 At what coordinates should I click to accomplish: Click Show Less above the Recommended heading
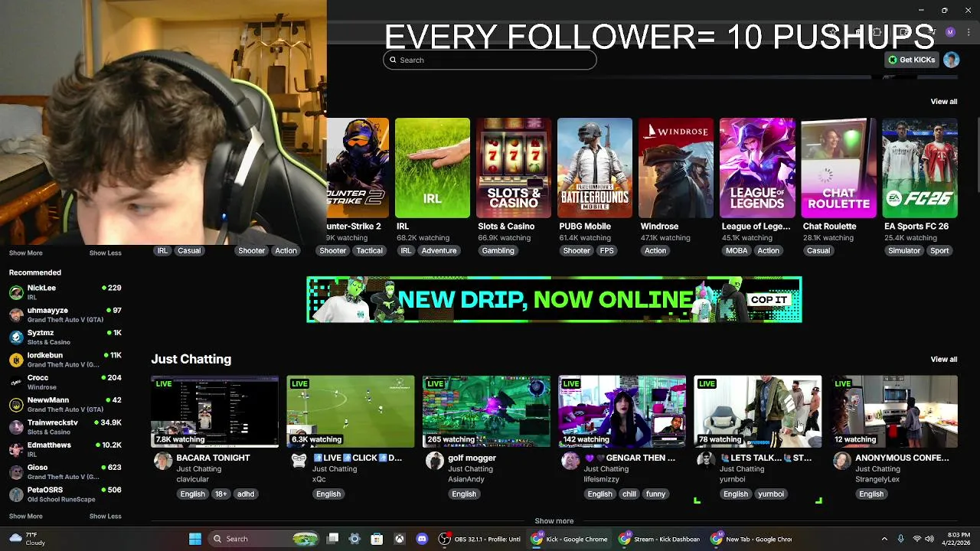click(x=105, y=253)
